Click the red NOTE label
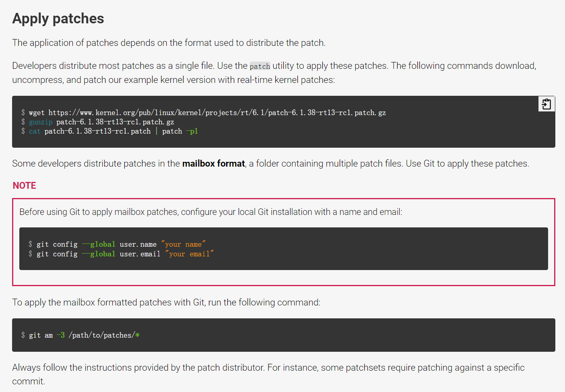The width and height of the screenshot is (565, 392). (25, 186)
